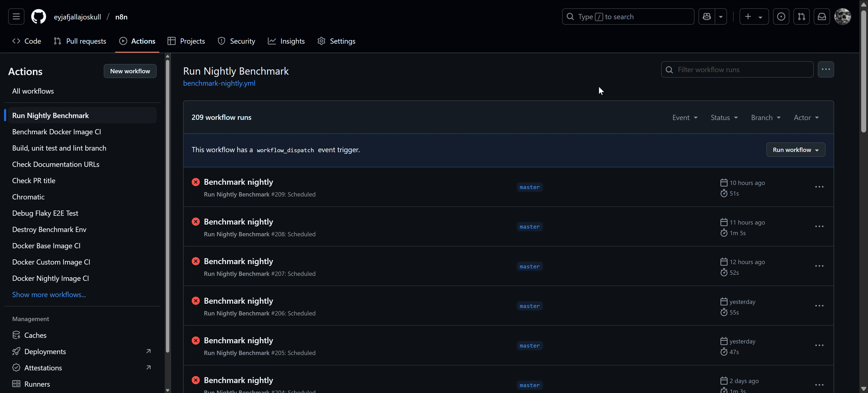Viewport: 868px width, 393px height.
Task: Open three-dot menu for run #205
Action: [819, 345]
